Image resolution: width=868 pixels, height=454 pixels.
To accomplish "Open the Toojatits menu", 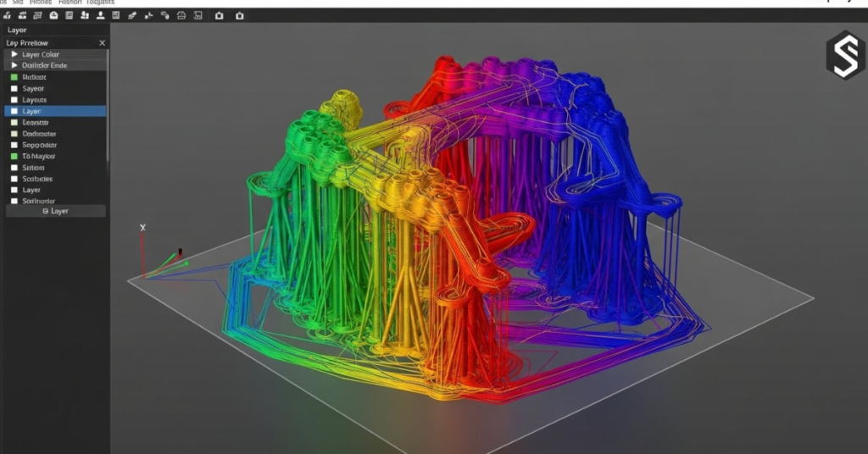I will [100, 3].
